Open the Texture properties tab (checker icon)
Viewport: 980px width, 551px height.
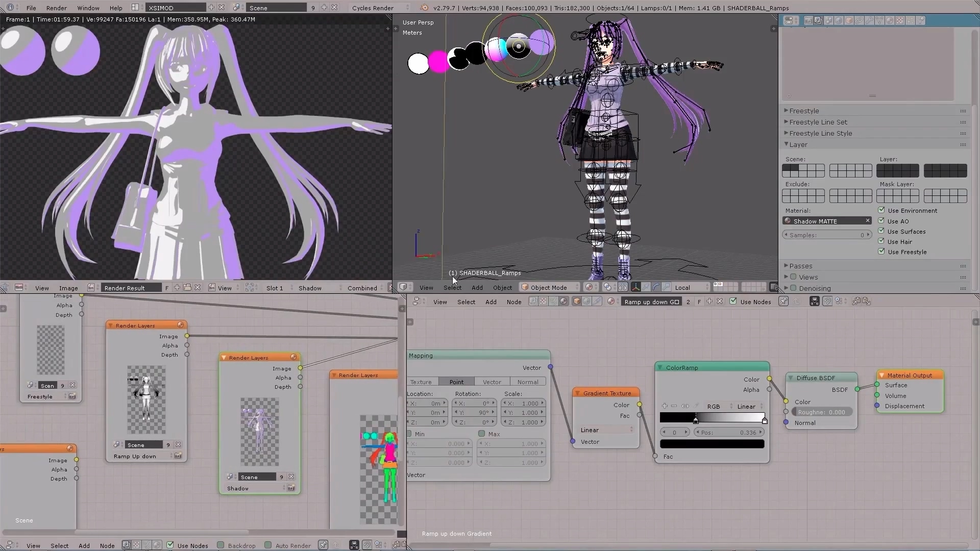click(x=900, y=20)
